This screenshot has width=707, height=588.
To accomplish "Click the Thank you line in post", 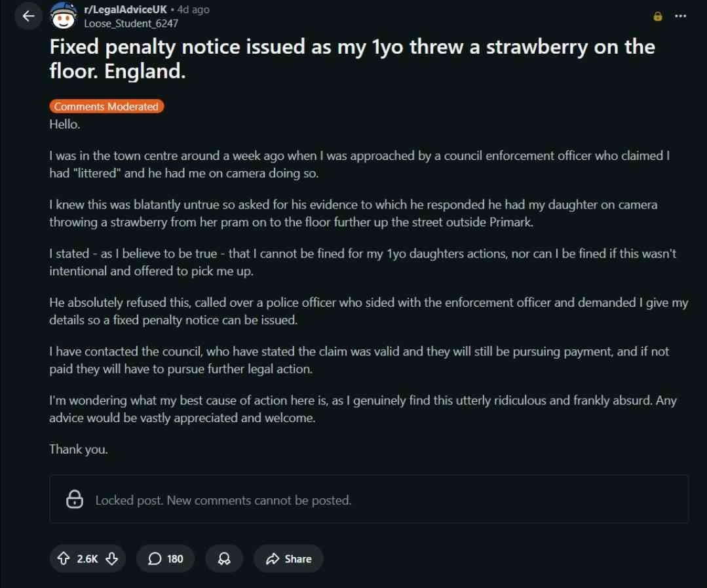I will pyautogui.click(x=79, y=450).
